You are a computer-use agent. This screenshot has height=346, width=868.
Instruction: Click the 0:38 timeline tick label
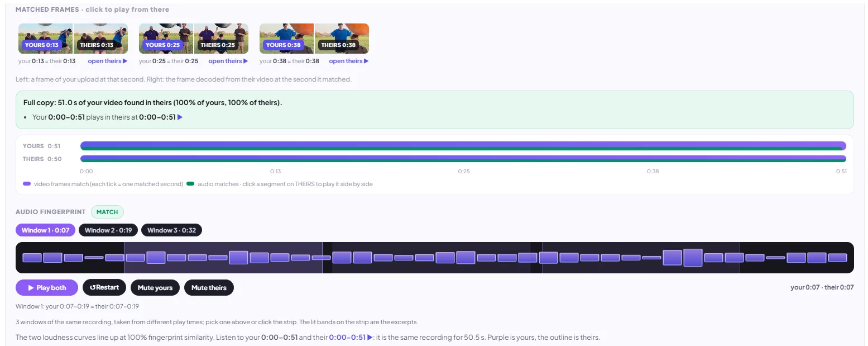653,172
